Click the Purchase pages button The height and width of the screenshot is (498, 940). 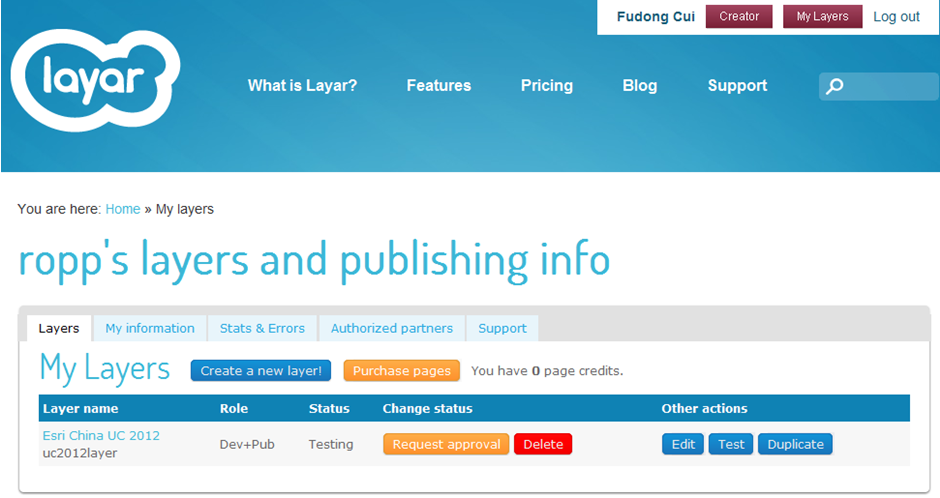point(402,371)
